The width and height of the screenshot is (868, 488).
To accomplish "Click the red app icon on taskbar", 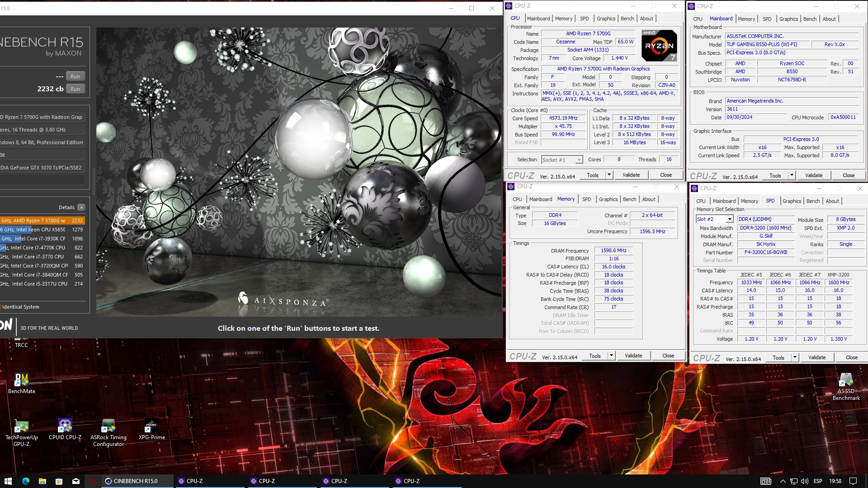I will click(92, 481).
